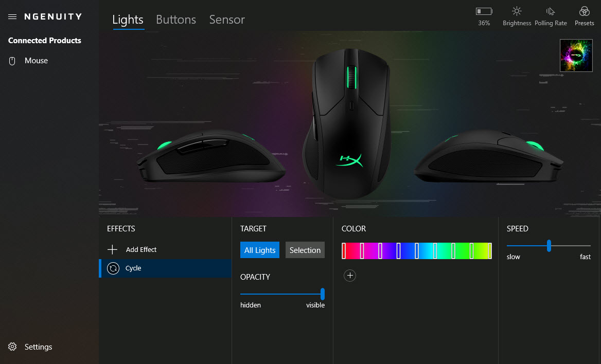
Task: Add a new color stop
Action: coord(350,276)
